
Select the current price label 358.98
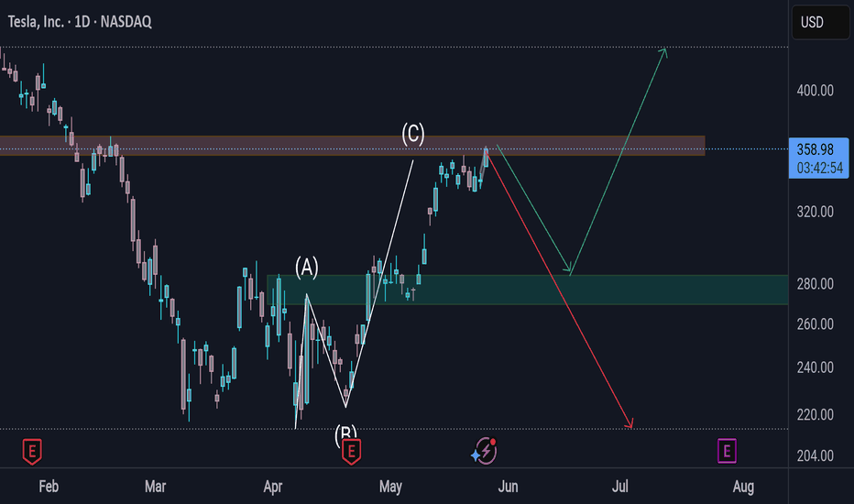pos(816,149)
